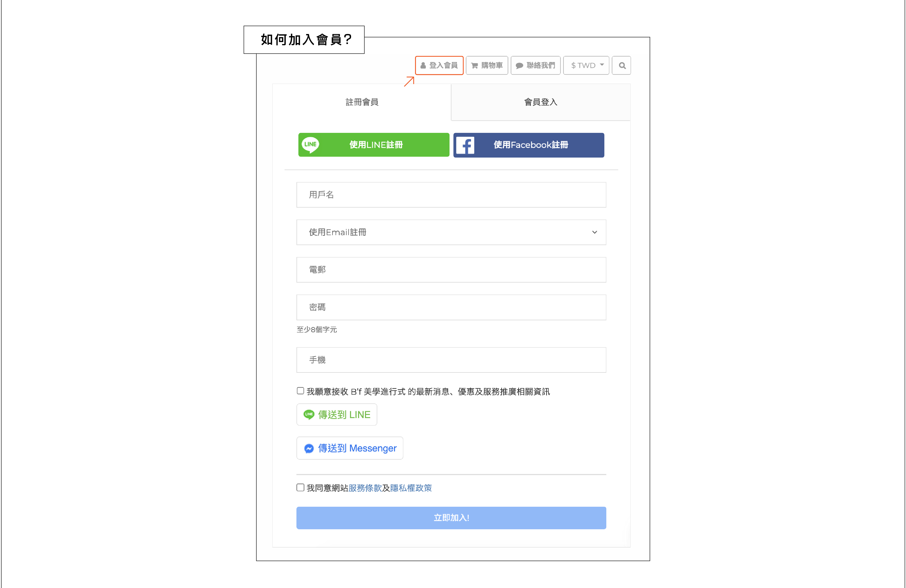Screen dimensions: 906x588
Task: Click the magnifier search icon
Action: 622,65
